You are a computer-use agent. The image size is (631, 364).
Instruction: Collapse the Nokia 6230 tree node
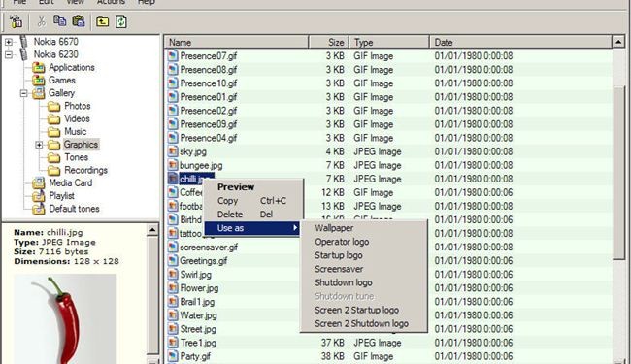[9, 54]
